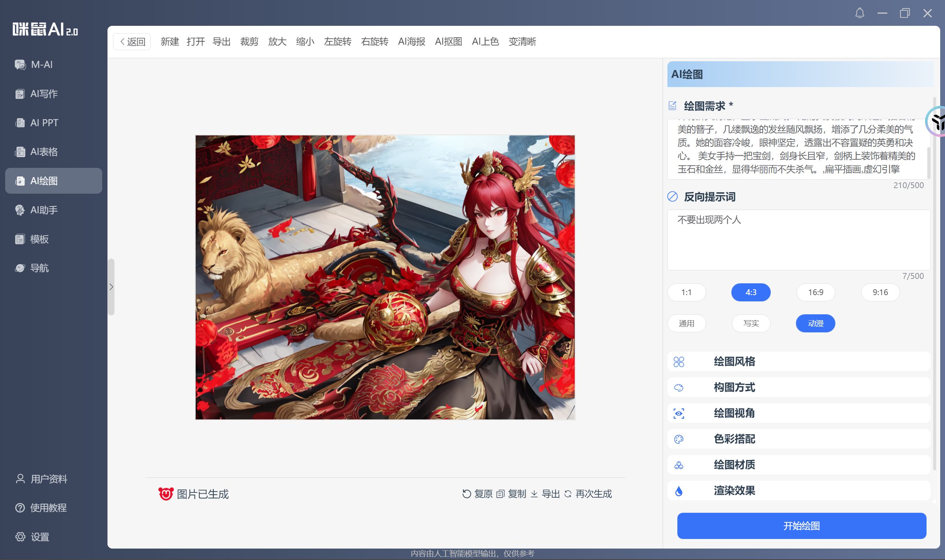Click 变清晰 in the top toolbar

[x=522, y=42]
